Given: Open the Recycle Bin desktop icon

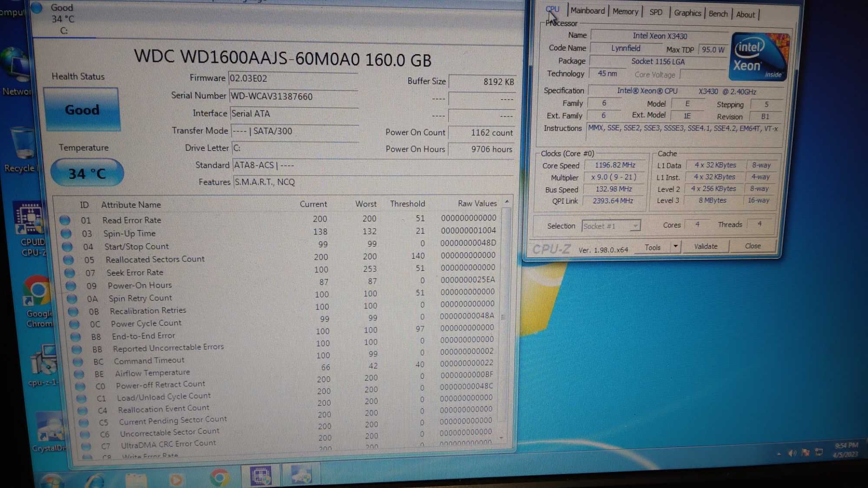Looking at the screenshot, I should [22, 150].
